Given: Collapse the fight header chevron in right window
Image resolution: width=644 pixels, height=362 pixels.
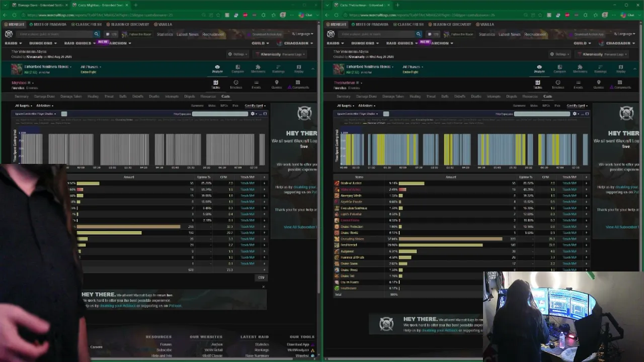Looking at the screenshot, I should tap(635, 68).
